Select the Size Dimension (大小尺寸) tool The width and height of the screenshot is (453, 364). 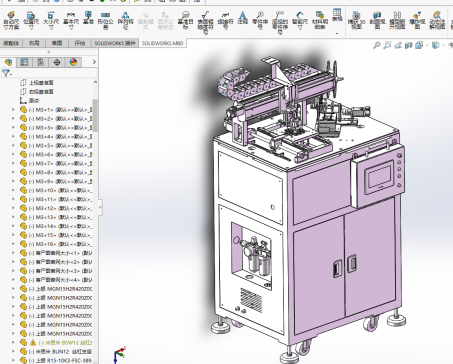pyautogui.click(x=51, y=20)
